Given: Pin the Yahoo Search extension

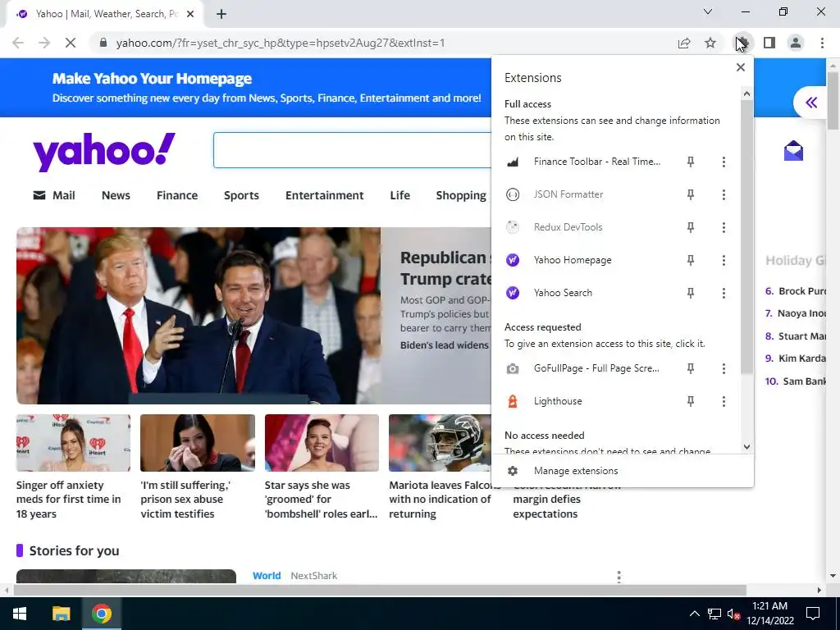Looking at the screenshot, I should (x=691, y=293).
